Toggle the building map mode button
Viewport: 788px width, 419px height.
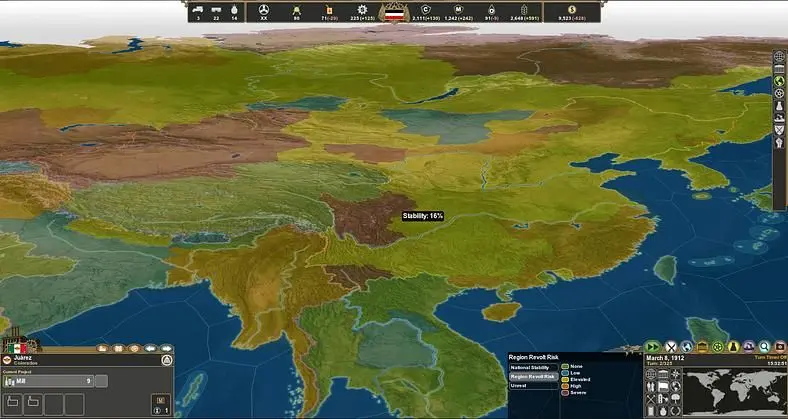[x=663, y=374]
